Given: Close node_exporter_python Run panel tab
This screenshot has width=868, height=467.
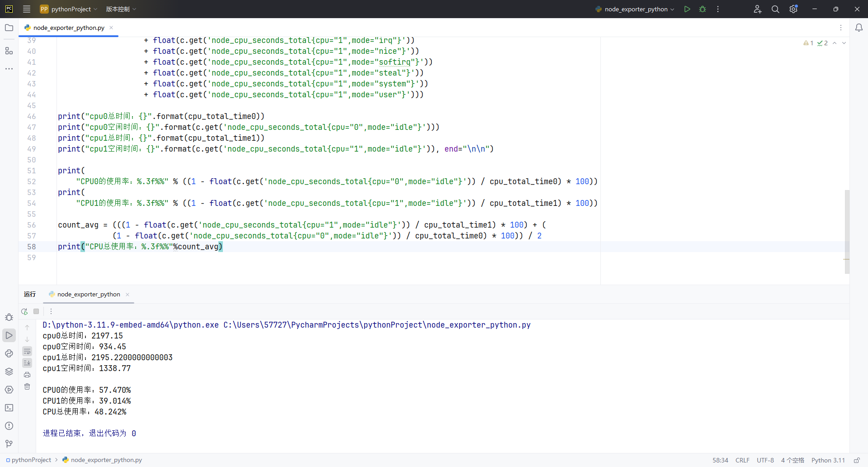Looking at the screenshot, I should tap(127, 295).
